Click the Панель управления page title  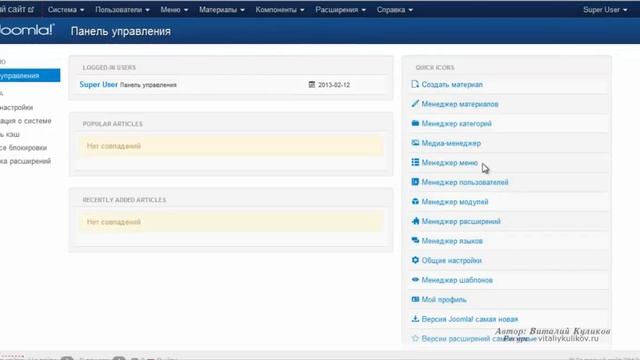pyautogui.click(x=121, y=31)
